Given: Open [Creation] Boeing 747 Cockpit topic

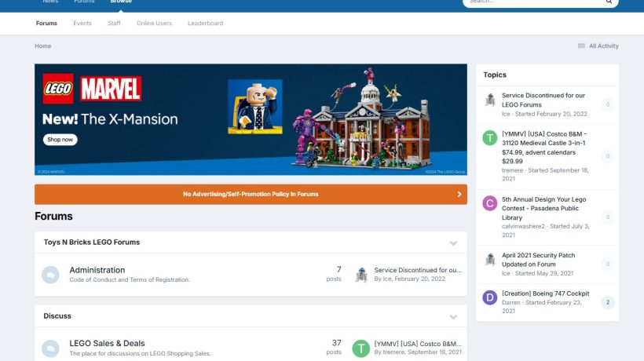Looking at the screenshot, I should (545, 294).
